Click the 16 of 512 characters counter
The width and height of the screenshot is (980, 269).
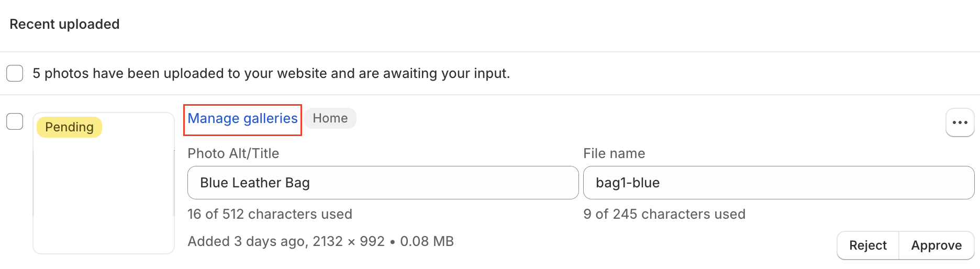pos(270,214)
